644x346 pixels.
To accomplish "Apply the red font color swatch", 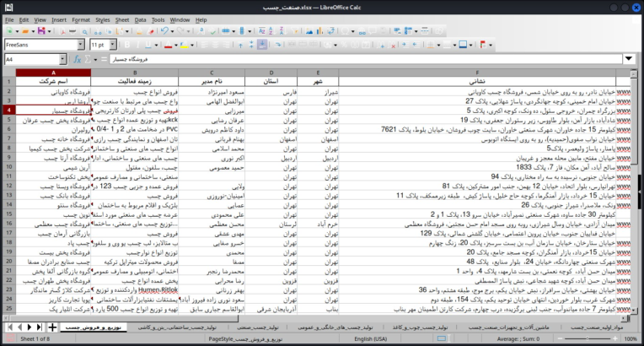I will [x=168, y=45].
